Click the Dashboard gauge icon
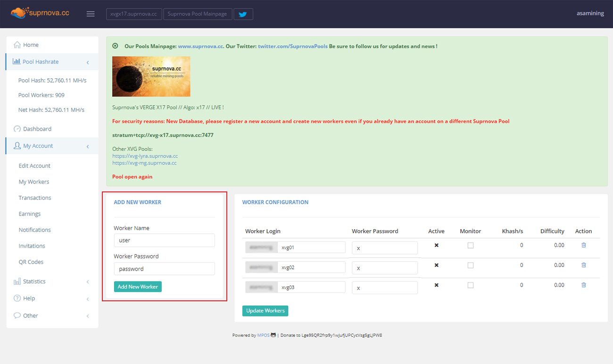 [17, 129]
